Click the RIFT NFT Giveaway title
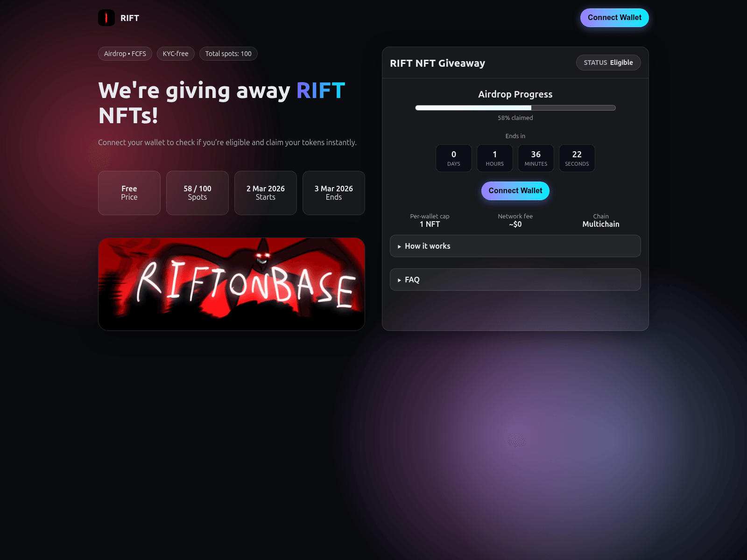 point(437,63)
